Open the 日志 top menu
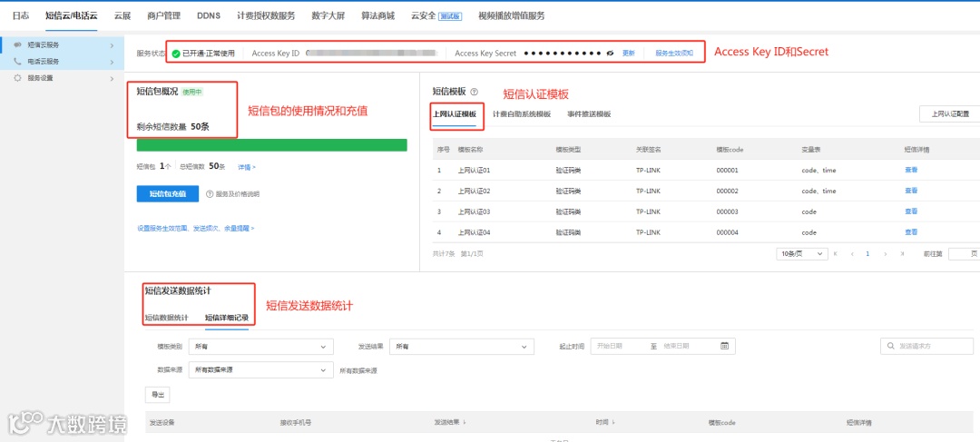 [21, 15]
